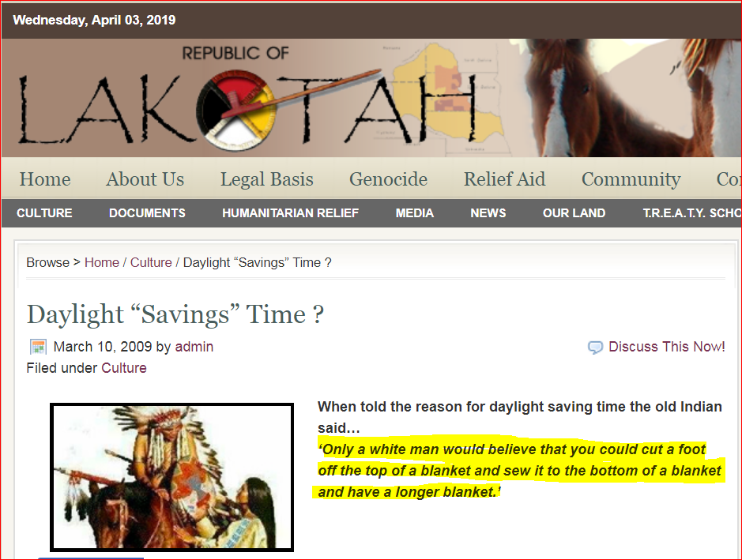Click the Culture link after Filed under

coord(124,368)
